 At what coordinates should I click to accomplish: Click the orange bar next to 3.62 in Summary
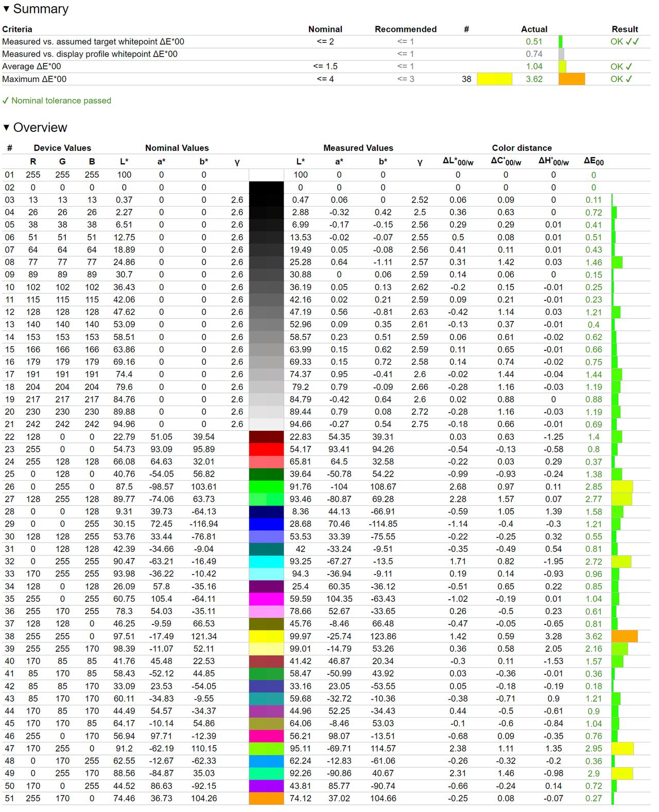click(x=571, y=79)
